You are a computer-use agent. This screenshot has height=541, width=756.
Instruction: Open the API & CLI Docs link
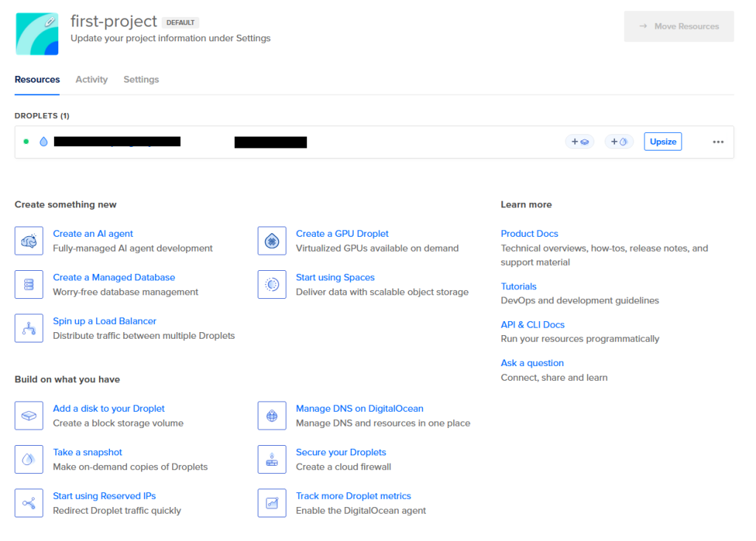532,325
